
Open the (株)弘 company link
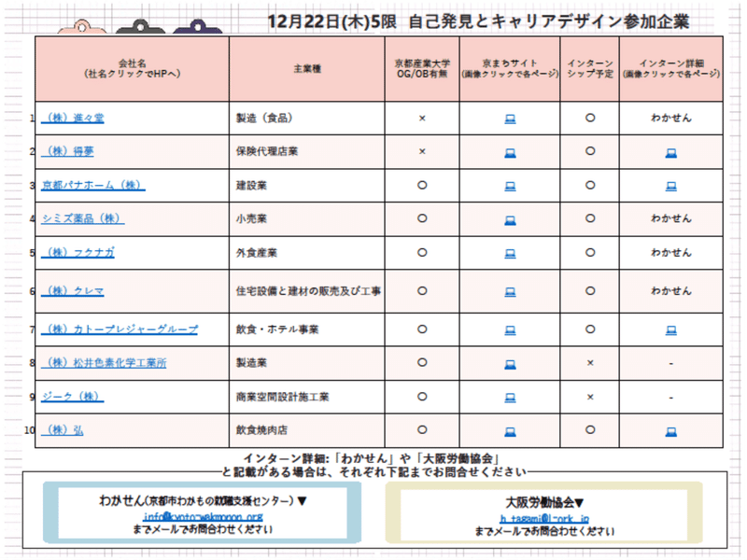pyautogui.click(x=63, y=430)
